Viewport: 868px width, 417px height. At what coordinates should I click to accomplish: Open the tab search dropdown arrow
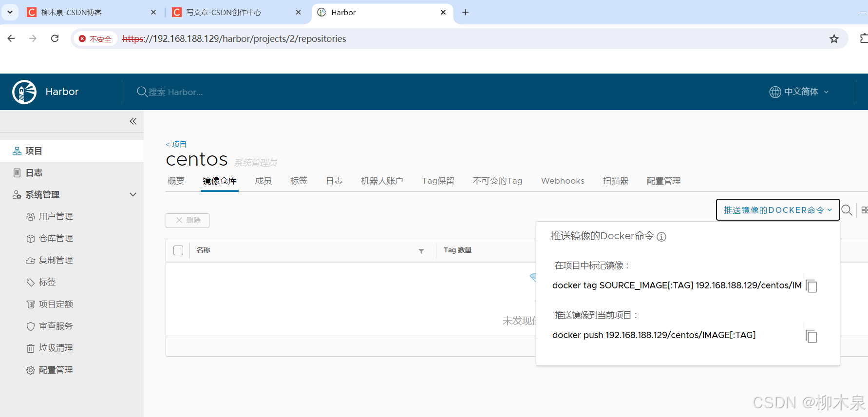[10, 12]
